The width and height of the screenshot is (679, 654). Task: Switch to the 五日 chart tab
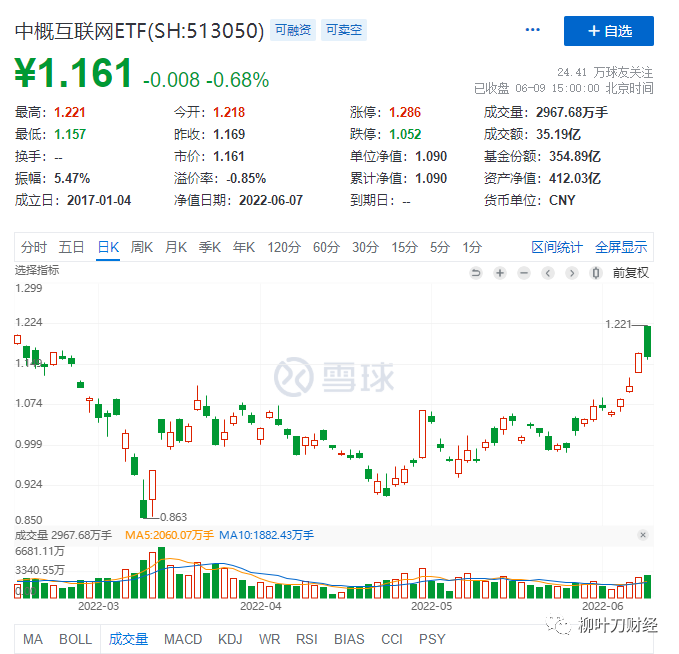click(71, 247)
